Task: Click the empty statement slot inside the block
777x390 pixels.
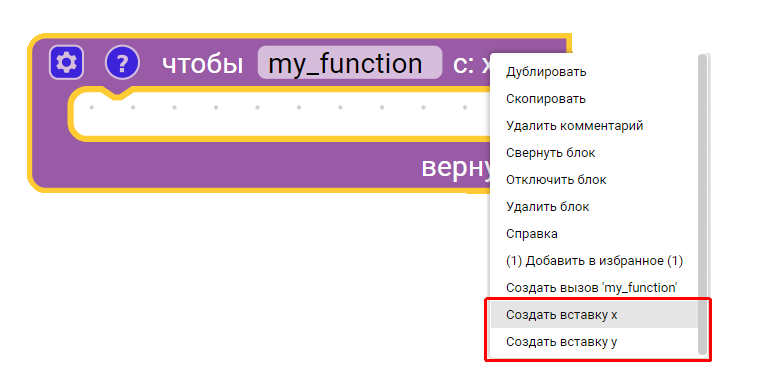Action: pyautogui.click(x=282, y=114)
